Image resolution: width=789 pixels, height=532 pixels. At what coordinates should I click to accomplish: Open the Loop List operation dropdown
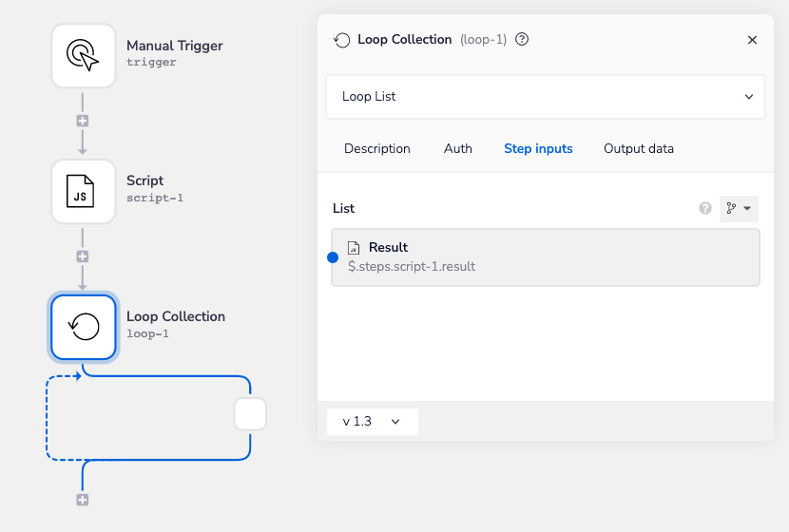(546, 97)
